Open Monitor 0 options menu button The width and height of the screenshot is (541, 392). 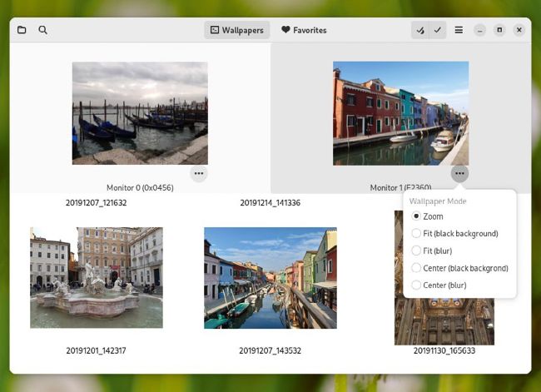pos(198,173)
